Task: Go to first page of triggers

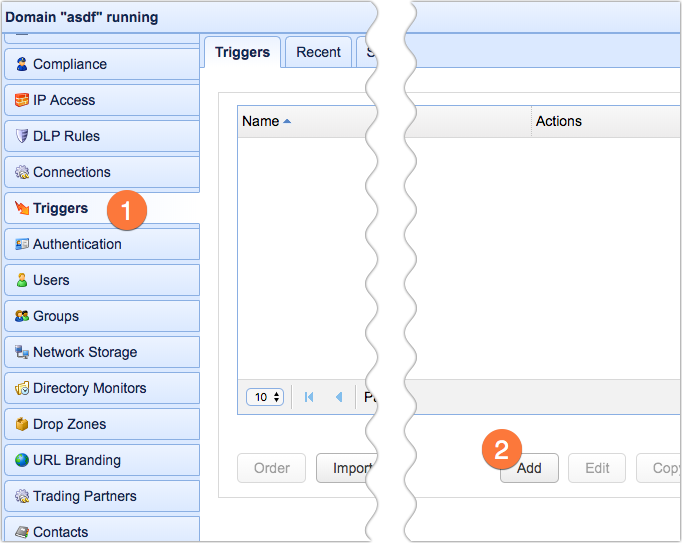Action: 309,397
